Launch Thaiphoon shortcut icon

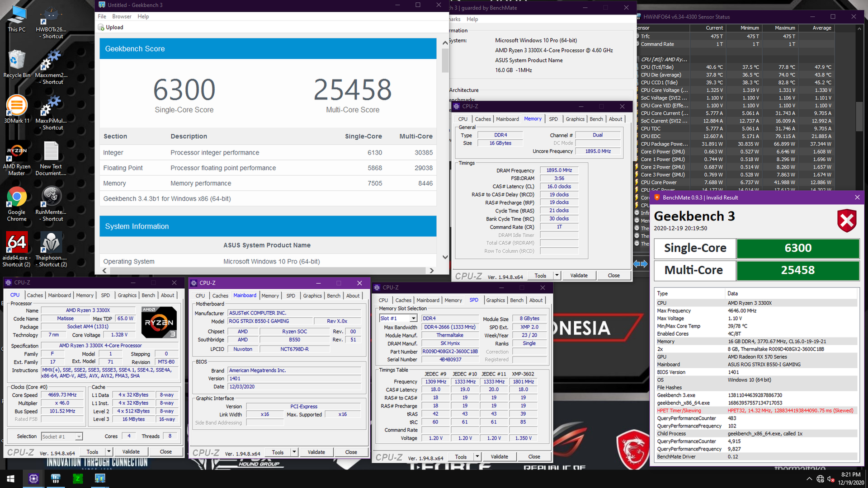[x=51, y=249]
